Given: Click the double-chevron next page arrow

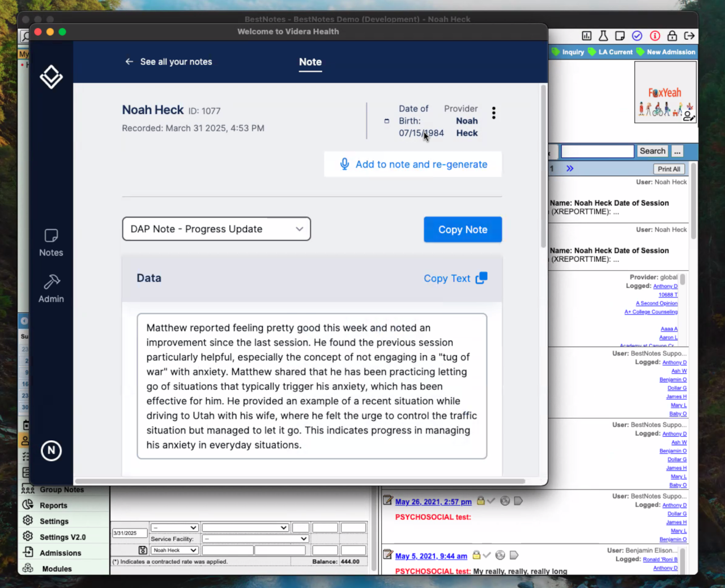Looking at the screenshot, I should point(570,168).
